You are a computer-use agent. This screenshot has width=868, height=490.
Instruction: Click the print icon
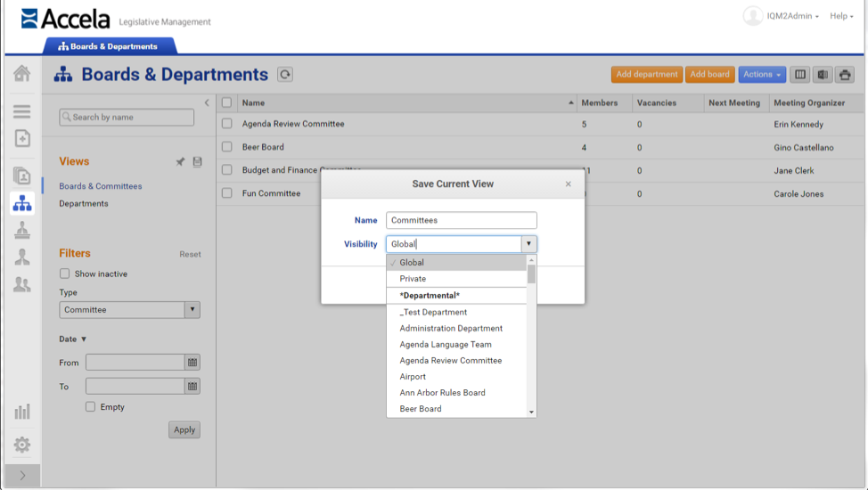pyautogui.click(x=845, y=74)
